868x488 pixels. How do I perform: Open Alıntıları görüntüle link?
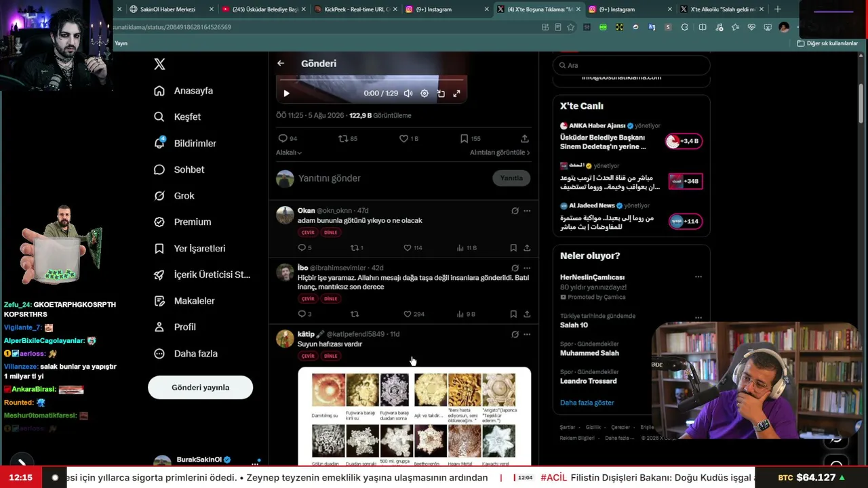[x=500, y=152]
